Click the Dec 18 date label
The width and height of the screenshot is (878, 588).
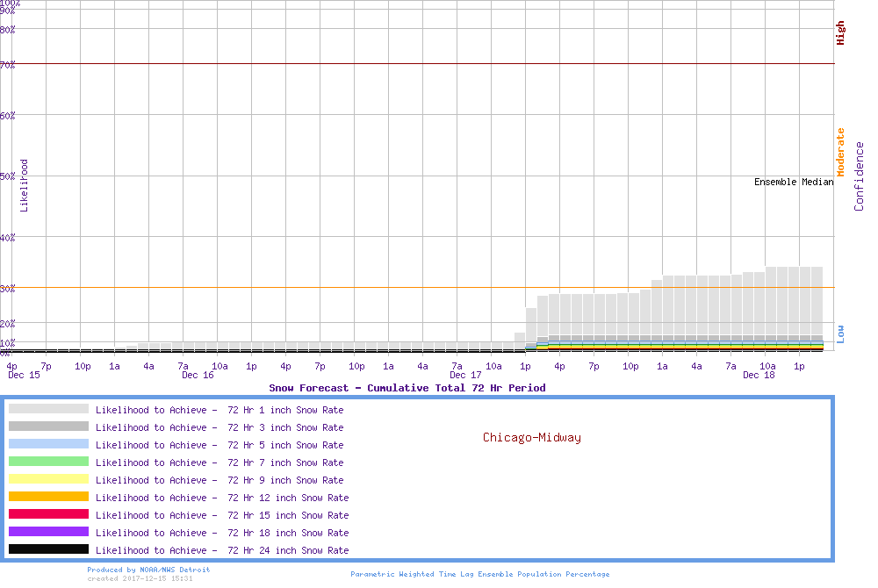pyautogui.click(x=759, y=375)
